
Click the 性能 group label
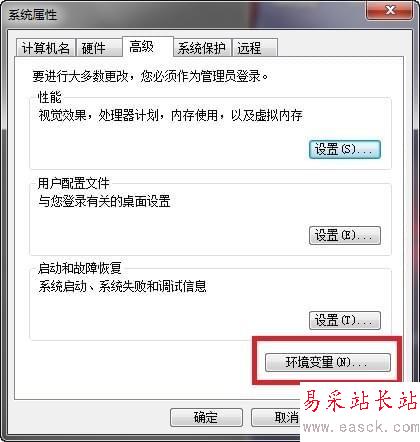tap(50, 97)
